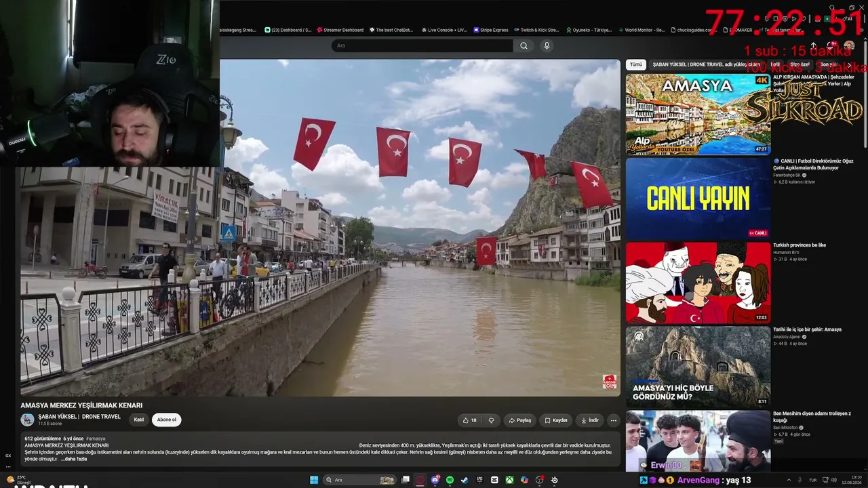This screenshot has height=488, width=868.
Task: Activate voice search microphone icon
Action: pyautogui.click(x=547, y=45)
